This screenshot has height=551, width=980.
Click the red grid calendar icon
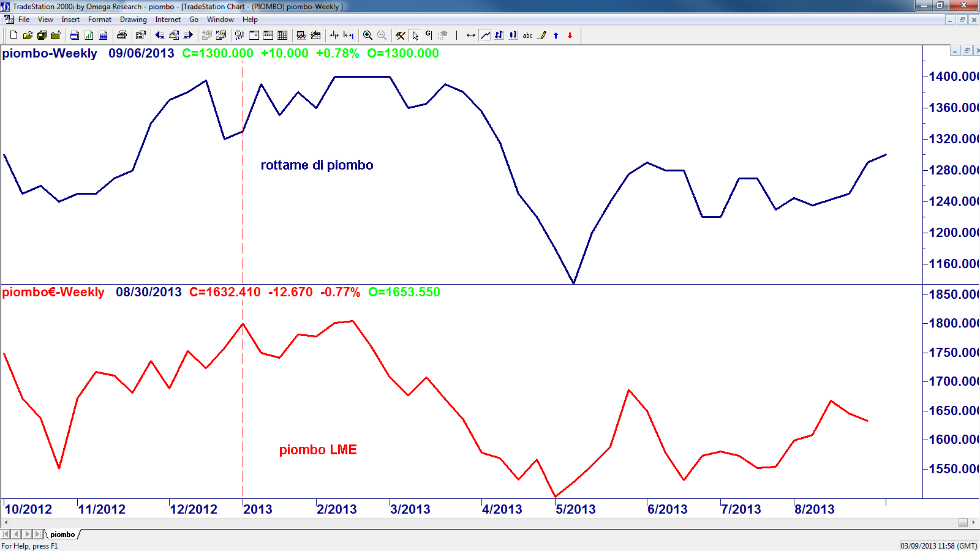[282, 35]
